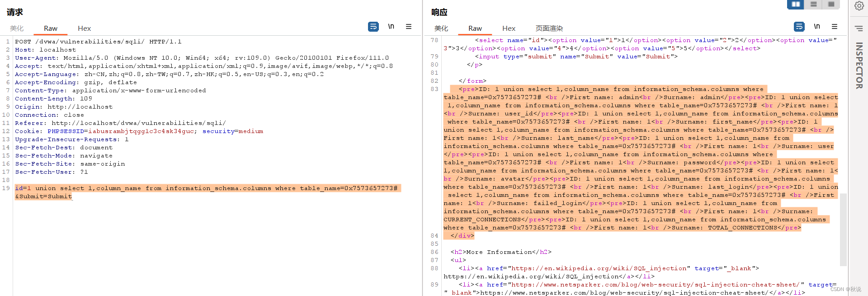
Task: Click the response '</form>' closing tag
Action: tap(472, 81)
